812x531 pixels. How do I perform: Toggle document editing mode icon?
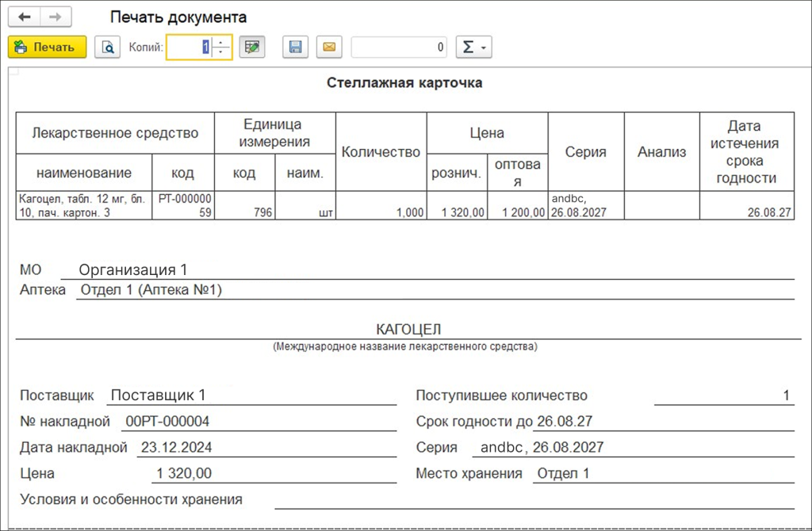(252, 48)
